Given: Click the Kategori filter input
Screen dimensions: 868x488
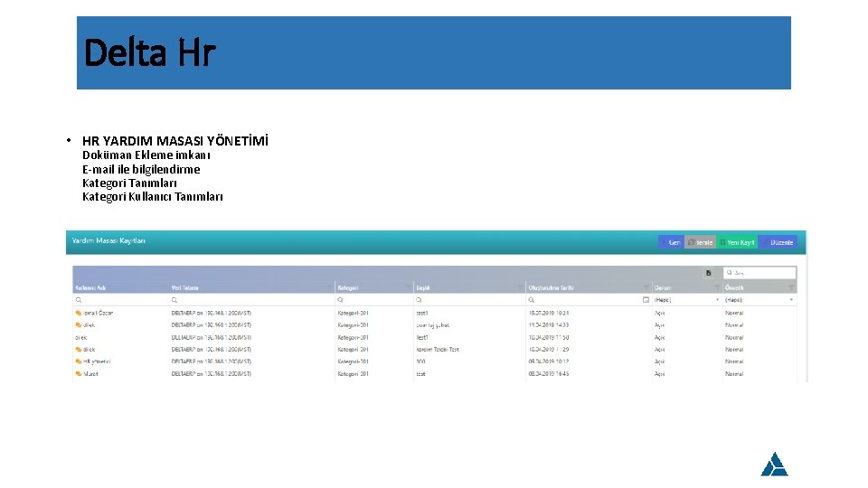Looking at the screenshot, I should [374, 300].
